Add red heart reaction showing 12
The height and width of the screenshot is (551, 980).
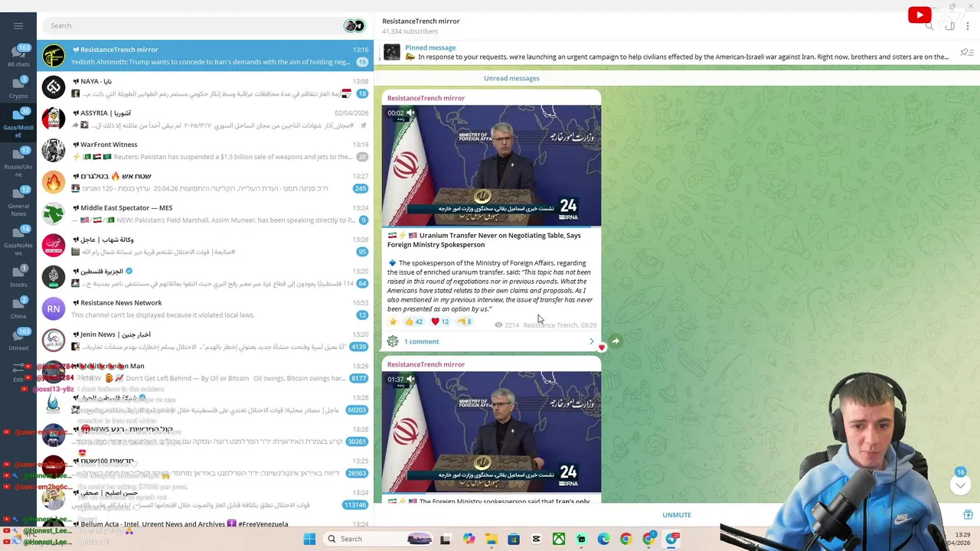pos(440,322)
